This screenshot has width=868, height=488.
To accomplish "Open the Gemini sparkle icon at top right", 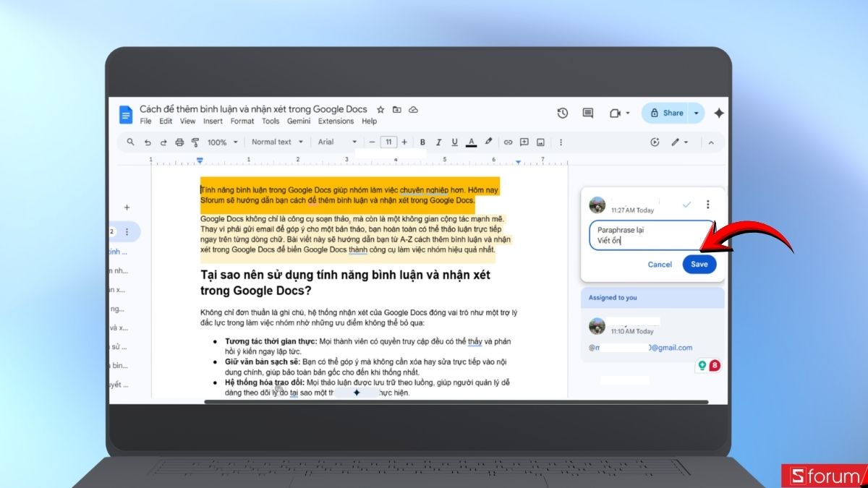I will pyautogui.click(x=719, y=113).
